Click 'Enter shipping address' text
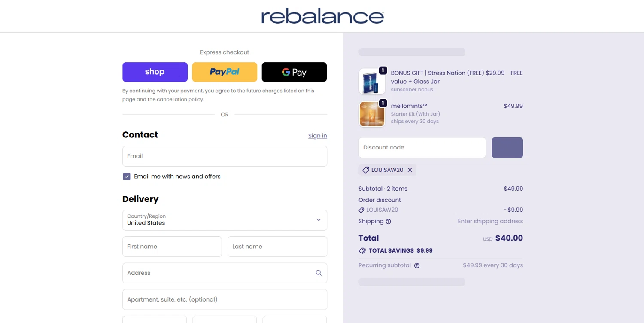This screenshot has height=323, width=644. point(490,222)
